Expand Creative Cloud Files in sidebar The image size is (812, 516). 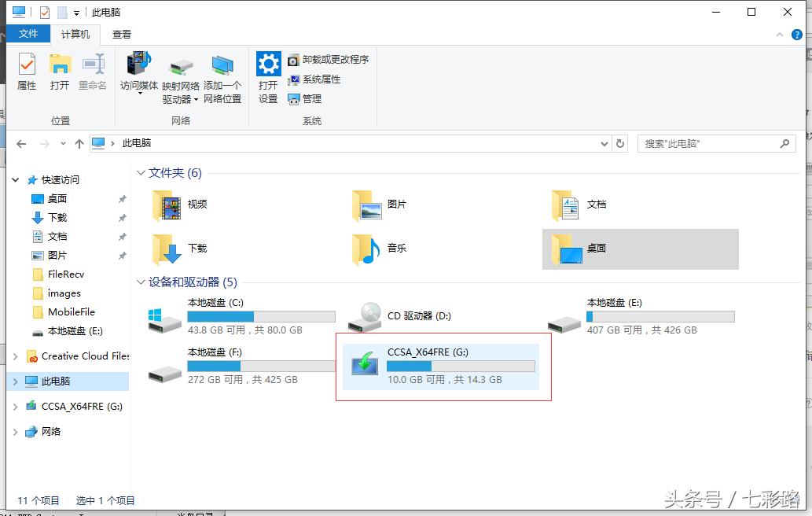tap(14, 356)
